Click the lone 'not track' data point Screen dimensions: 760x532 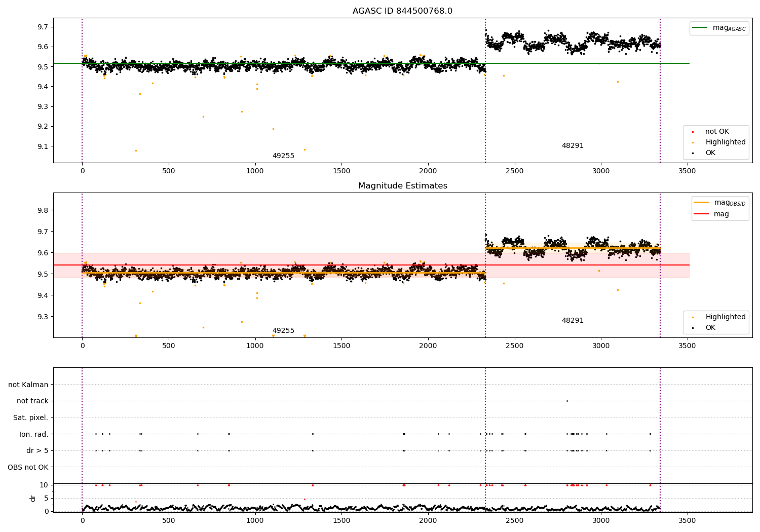567,401
